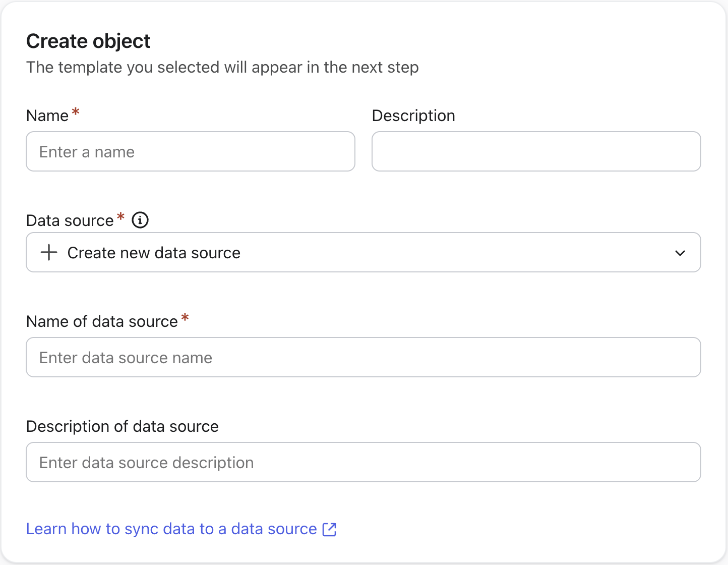Click into the empty Description input box
Image resolution: width=728 pixels, height=565 pixels.
[x=536, y=152]
